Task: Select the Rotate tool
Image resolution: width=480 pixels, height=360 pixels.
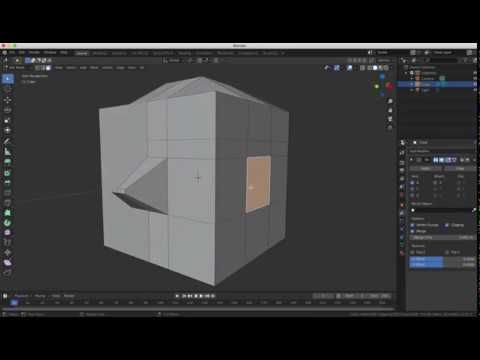Action: point(7,110)
